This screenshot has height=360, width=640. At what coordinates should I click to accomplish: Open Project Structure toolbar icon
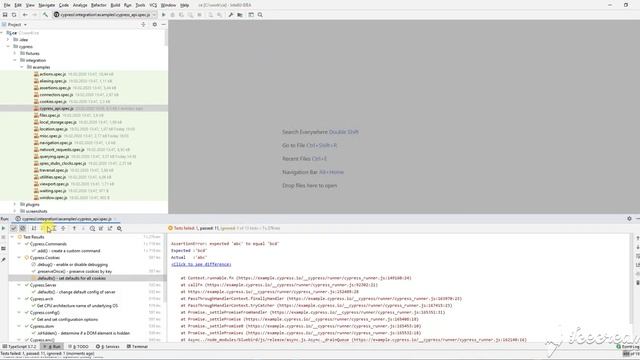240,15
